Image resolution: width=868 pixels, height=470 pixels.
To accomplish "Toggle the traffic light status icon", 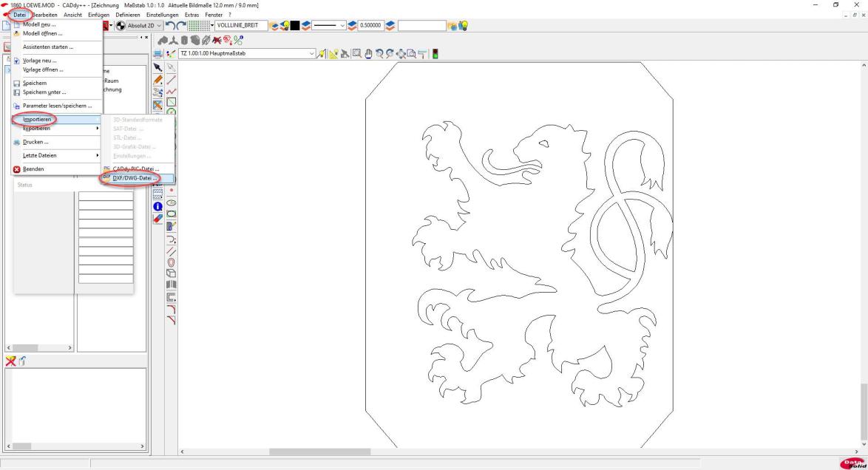I will pyautogui.click(x=435, y=54).
